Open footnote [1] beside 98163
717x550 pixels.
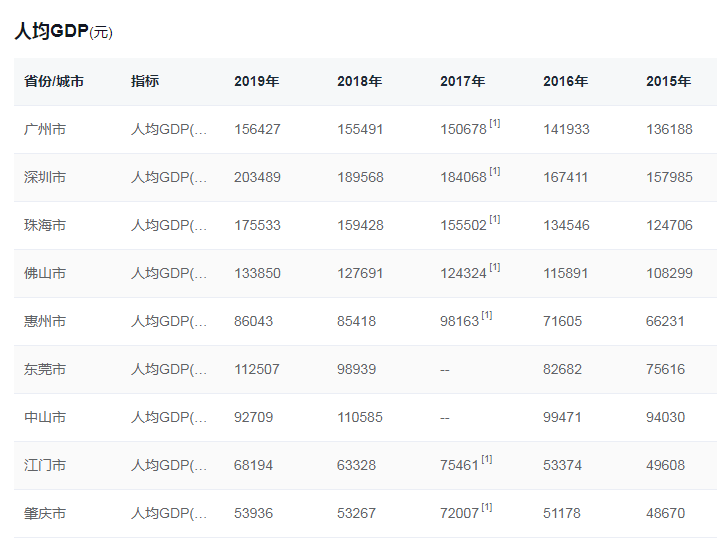[x=487, y=316]
